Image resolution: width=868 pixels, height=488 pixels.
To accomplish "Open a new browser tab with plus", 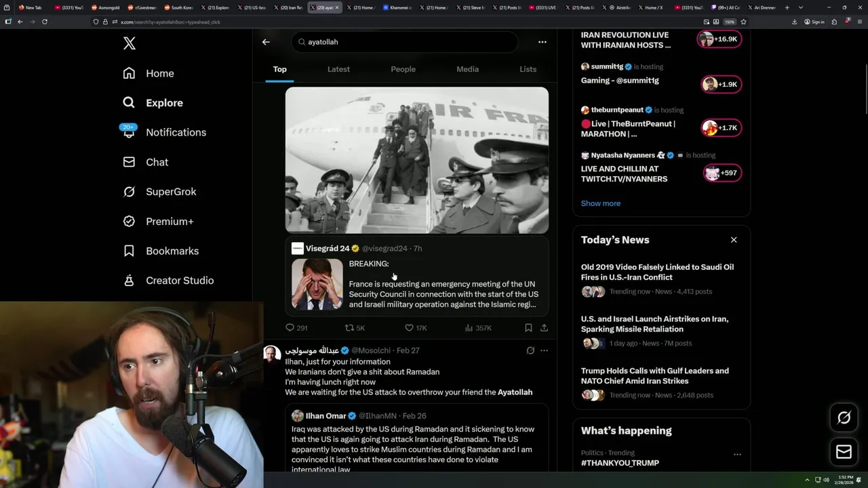I will tap(787, 7).
